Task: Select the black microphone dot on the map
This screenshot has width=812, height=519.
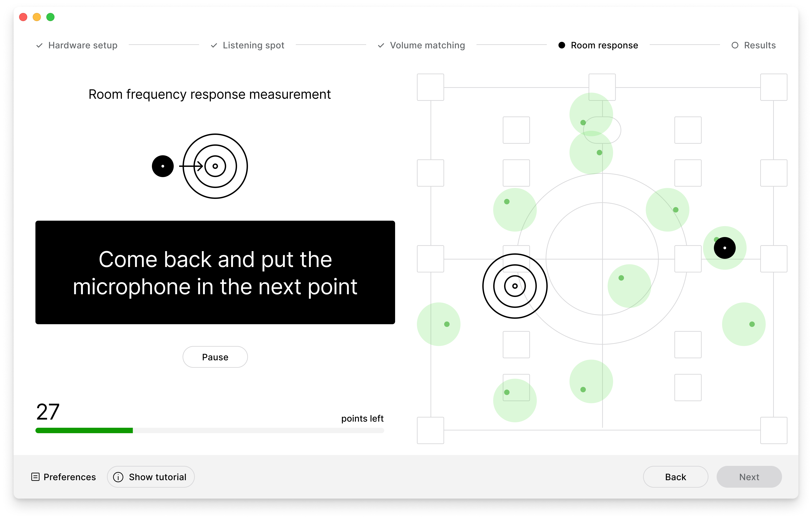Action: pos(724,247)
